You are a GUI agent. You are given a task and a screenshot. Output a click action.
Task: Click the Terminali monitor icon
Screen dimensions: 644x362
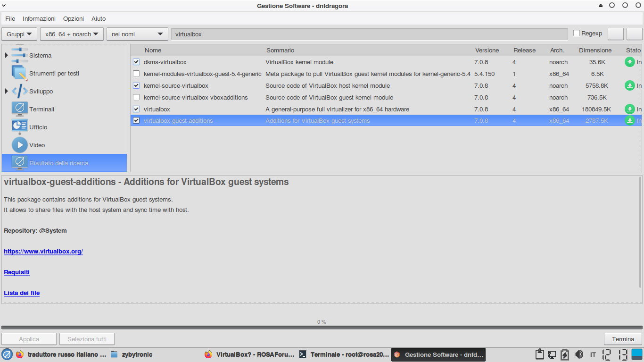tap(19, 109)
